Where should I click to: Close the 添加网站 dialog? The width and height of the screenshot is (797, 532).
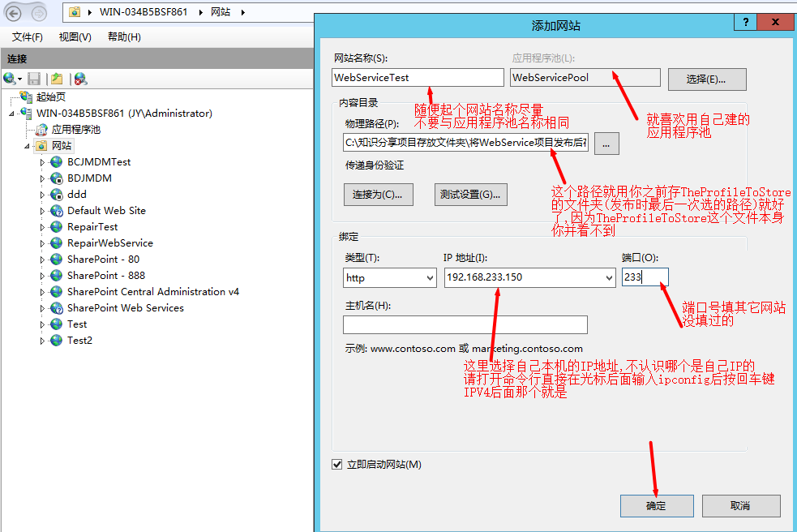point(775,22)
